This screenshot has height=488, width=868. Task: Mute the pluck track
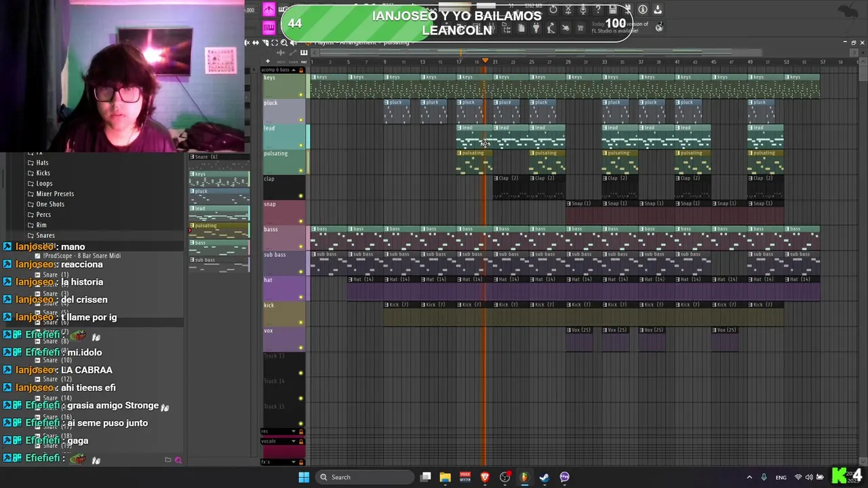point(300,120)
